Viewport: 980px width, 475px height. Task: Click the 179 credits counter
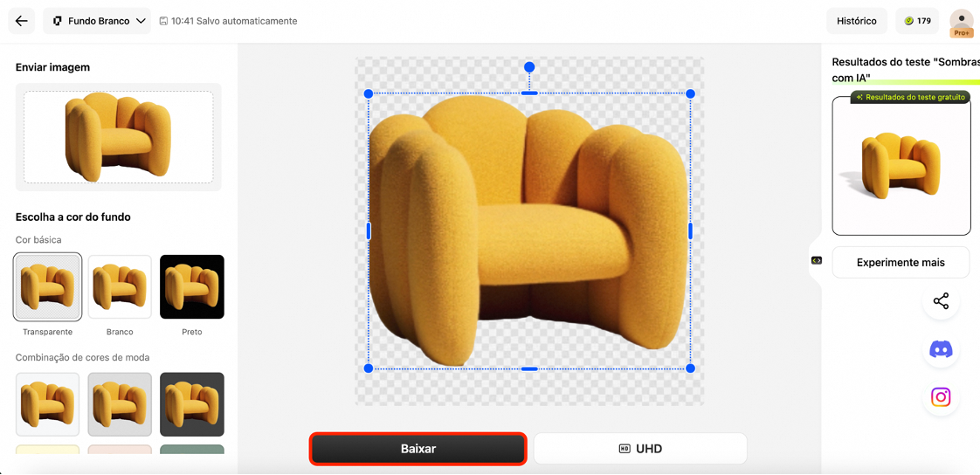click(x=917, y=21)
